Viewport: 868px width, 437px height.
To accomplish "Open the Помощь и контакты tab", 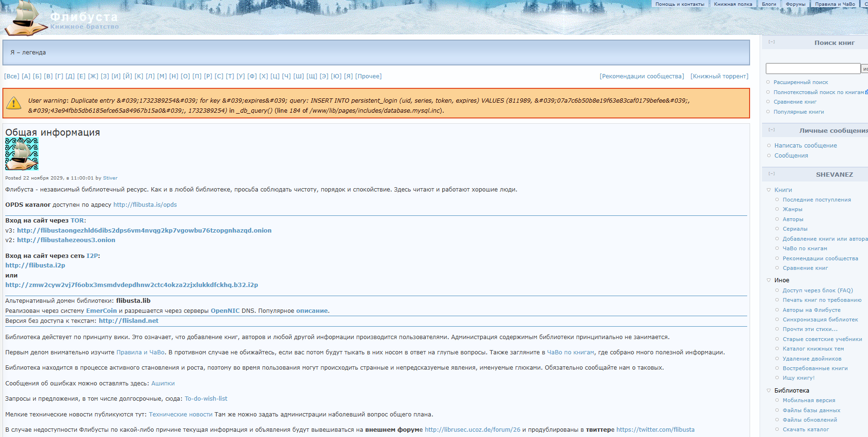I will pos(680,4).
